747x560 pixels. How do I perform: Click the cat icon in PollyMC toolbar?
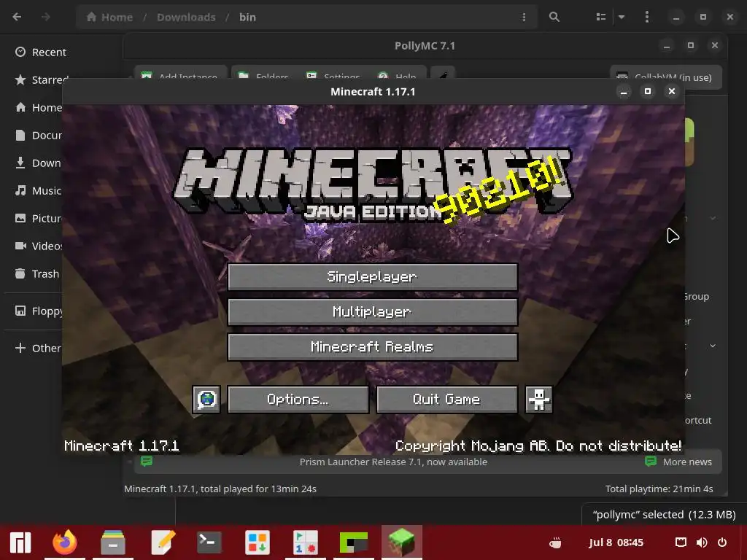point(443,75)
